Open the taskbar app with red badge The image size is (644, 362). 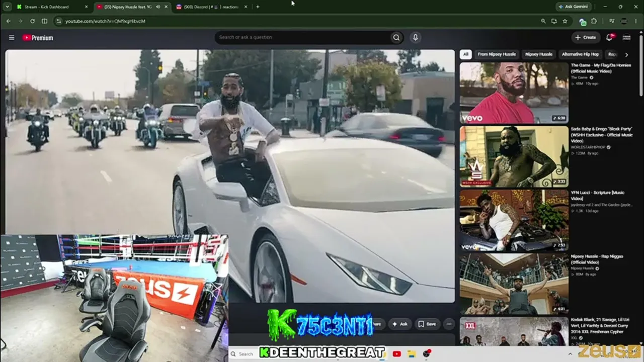(x=427, y=354)
